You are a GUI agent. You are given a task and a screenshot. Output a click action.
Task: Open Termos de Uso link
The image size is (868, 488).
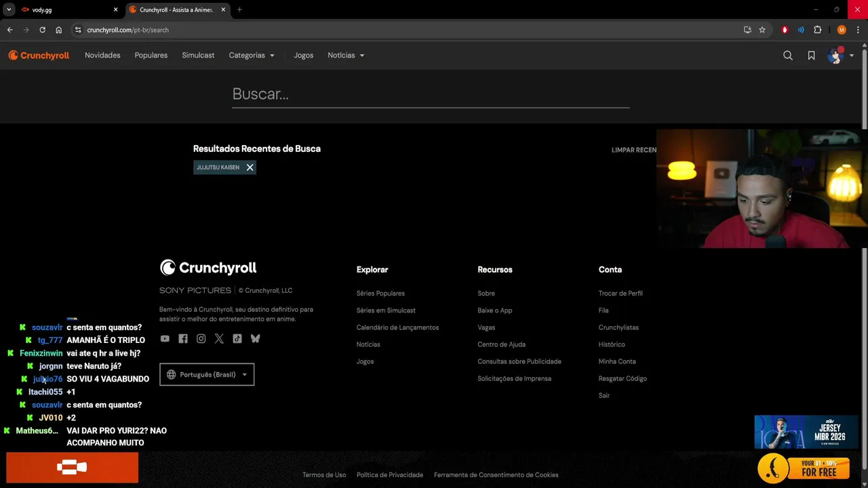(x=324, y=475)
